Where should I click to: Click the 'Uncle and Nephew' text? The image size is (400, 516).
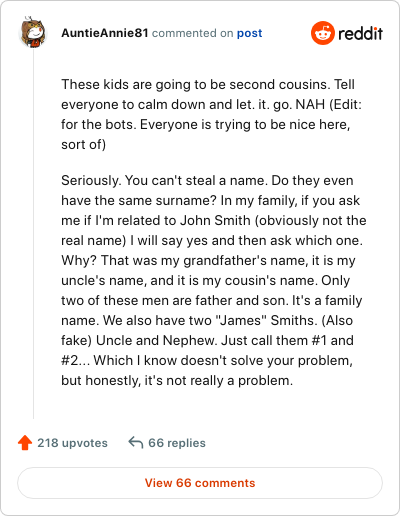coord(156,340)
